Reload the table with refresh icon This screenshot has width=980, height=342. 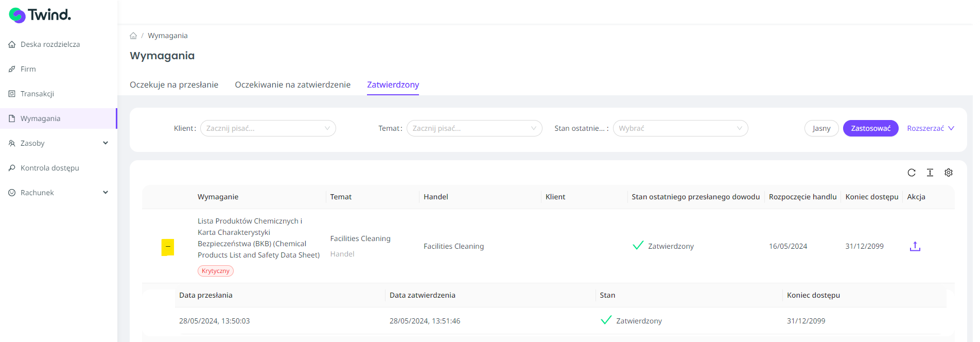coord(912,173)
